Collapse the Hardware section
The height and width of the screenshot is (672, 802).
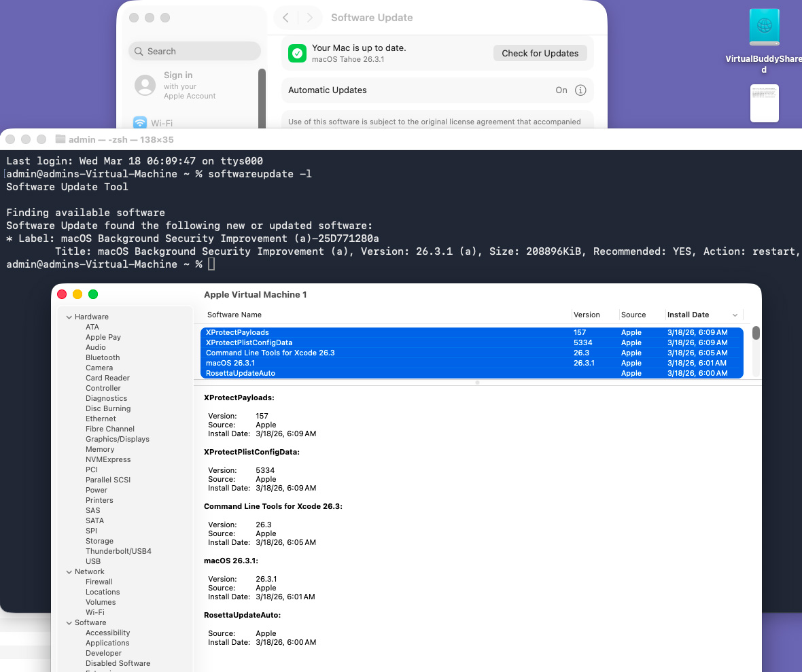(69, 317)
